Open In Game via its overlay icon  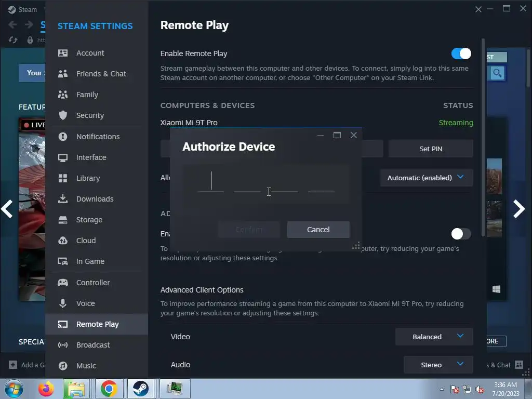pos(63,261)
